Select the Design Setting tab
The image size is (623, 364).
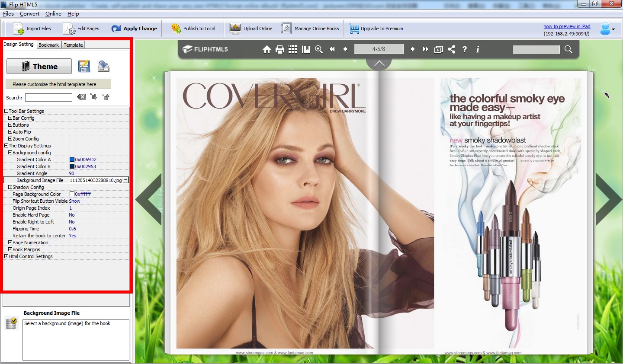tap(19, 44)
